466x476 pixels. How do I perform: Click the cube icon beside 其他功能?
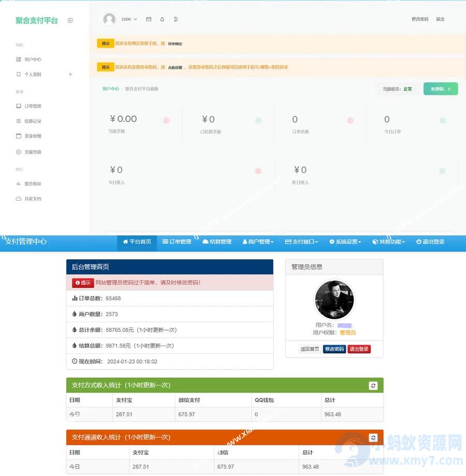coord(375,242)
